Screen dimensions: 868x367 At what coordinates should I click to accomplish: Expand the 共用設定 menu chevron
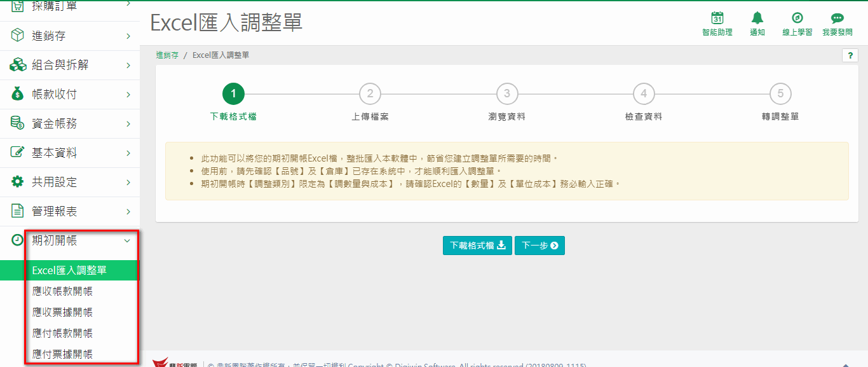point(128,183)
